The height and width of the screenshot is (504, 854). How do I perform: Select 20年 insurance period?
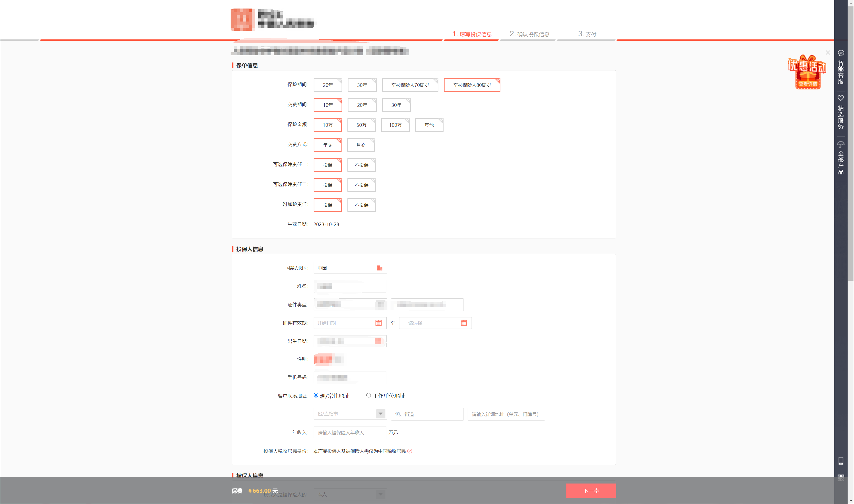(328, 85)
